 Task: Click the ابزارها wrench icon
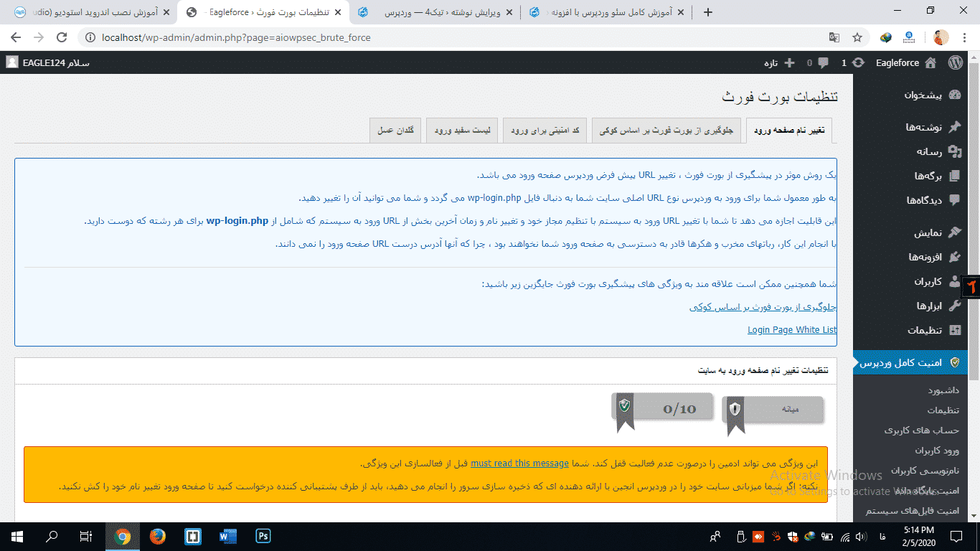(x=954, y=306)
